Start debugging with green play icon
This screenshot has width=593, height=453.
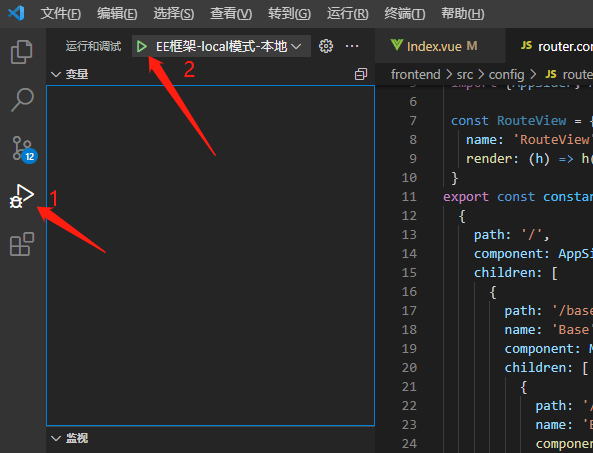click(x=142, y=47)
